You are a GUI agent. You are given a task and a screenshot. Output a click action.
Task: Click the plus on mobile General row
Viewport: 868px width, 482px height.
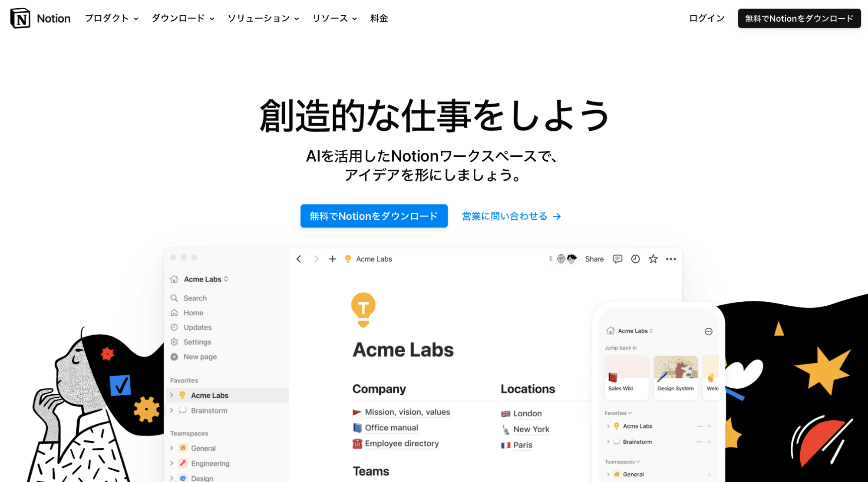pyautogui.click(x=709, y=475)
